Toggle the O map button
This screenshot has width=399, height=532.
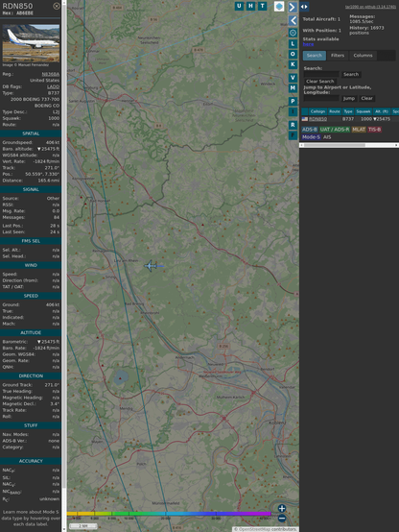point(293,55)
